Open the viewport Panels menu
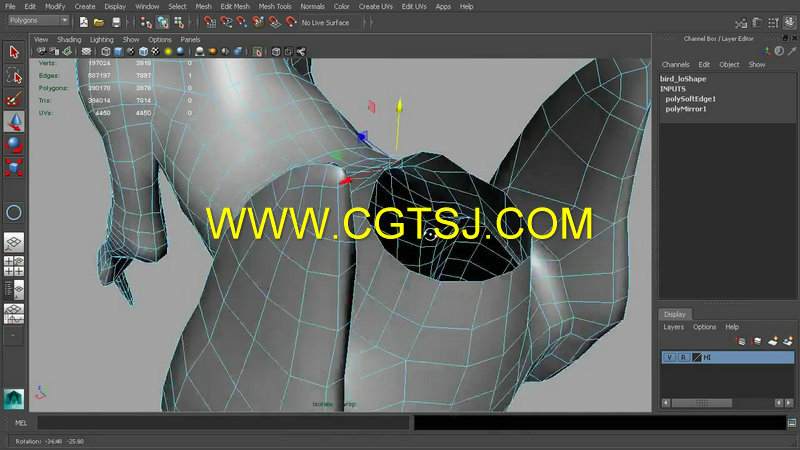The width and height of the screenshot is (800, 450). pyautogui.click(x=190, y=39)
